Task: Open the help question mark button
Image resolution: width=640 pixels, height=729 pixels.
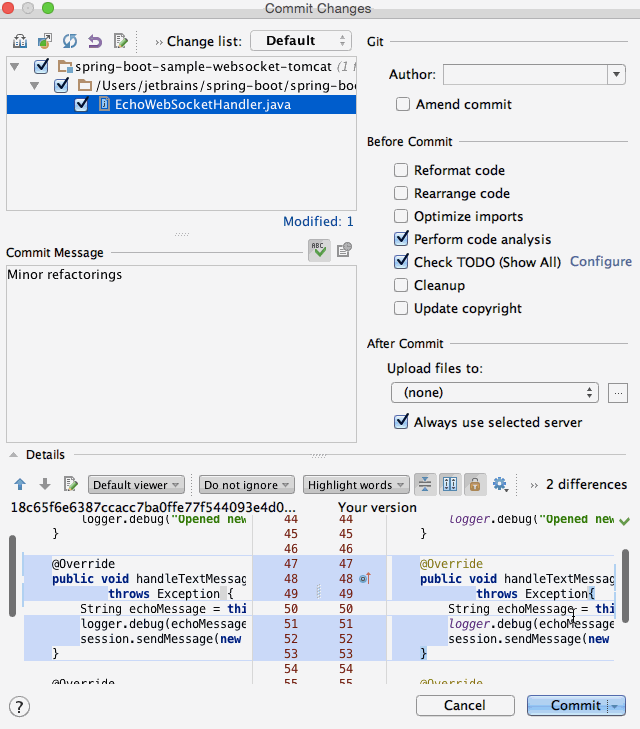Action: pyautogui.click(x=19, y=707)
